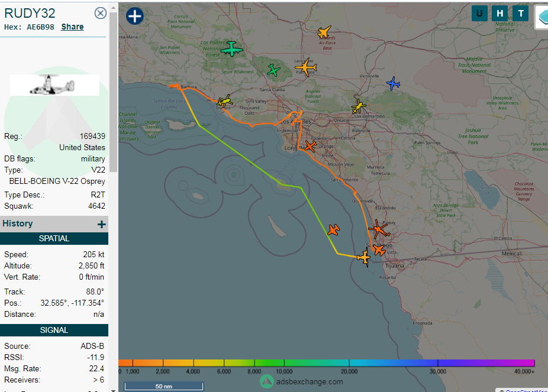Click the SIGNAL section header
The height and width of the screenshot is (392, 548).
54,331
